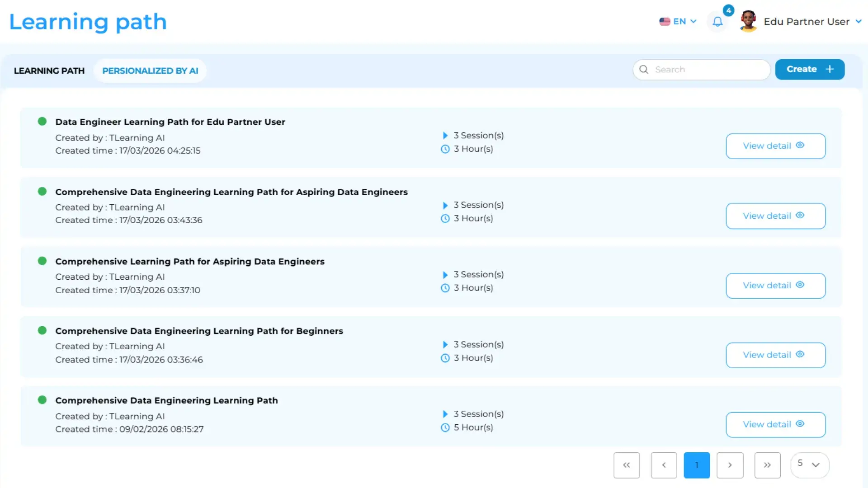Go to previous page arrow
868x488 pixels.
(664, 465)
